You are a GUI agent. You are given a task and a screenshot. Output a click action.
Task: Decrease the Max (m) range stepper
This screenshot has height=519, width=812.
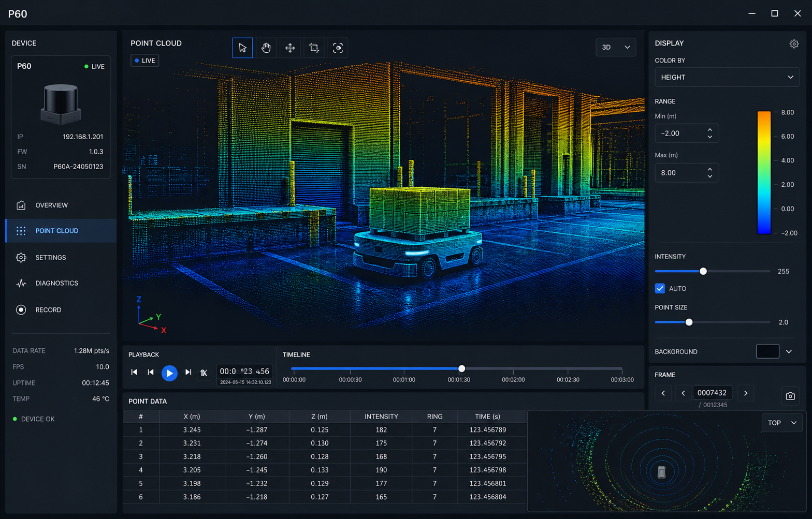pos(710,176)
